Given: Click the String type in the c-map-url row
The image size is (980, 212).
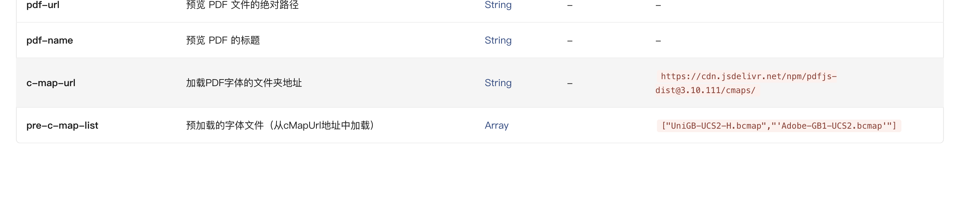Looking at the screenshot, I should [x=498, y=83].
